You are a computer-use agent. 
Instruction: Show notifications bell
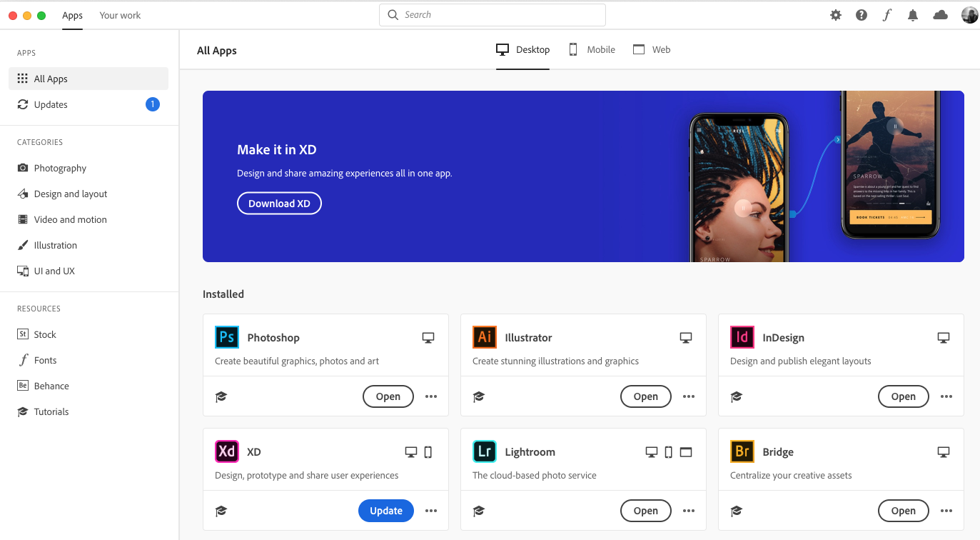click(x=913, y=15)
